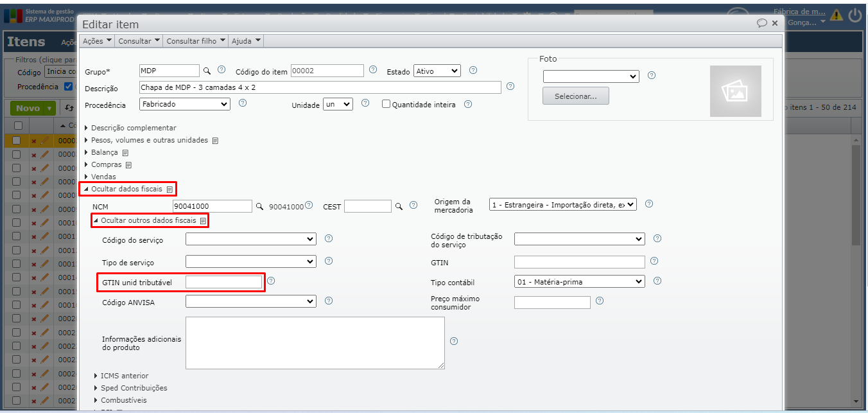Screen dimensions: 868x413
Task: Open the Consultar menu
Action: pos(139,40)
